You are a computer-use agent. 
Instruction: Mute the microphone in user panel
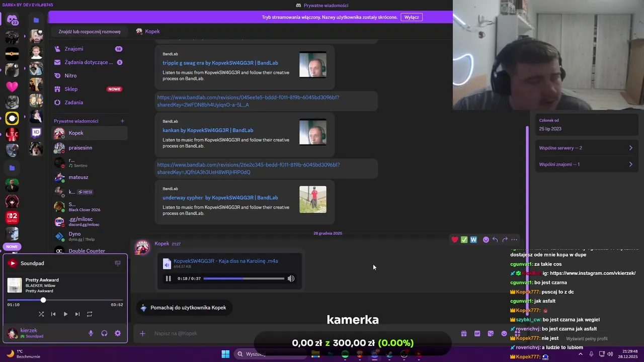click(x=91, y=333)
